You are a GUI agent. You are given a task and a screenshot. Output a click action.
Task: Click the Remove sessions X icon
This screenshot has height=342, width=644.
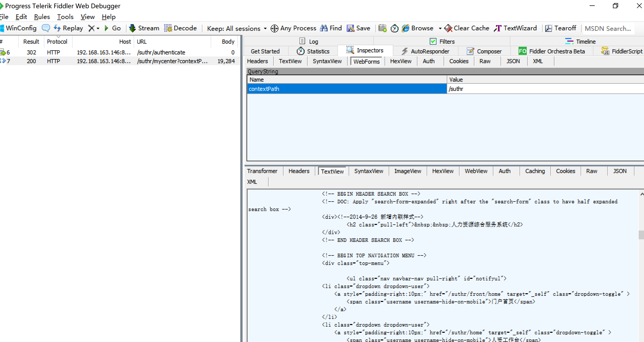91,28
